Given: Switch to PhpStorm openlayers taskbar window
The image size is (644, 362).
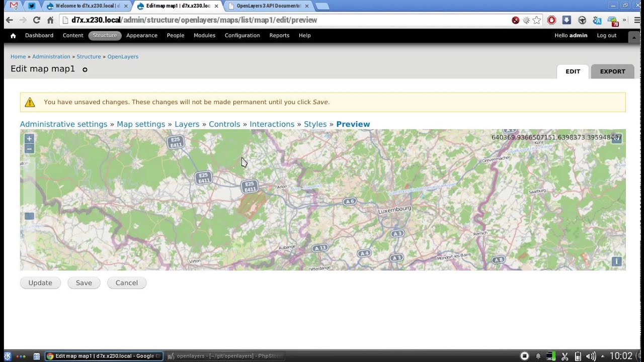Looking at the screenshot, I should click(224, 356).
